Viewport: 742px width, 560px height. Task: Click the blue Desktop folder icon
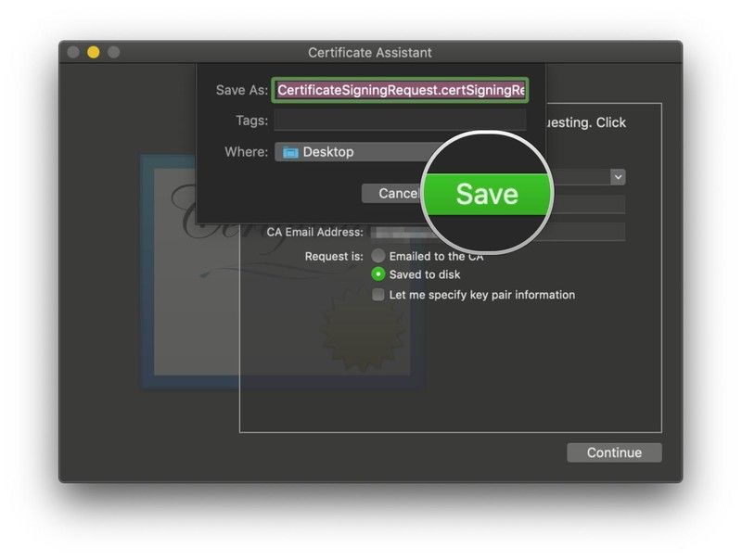coord(290,152)
